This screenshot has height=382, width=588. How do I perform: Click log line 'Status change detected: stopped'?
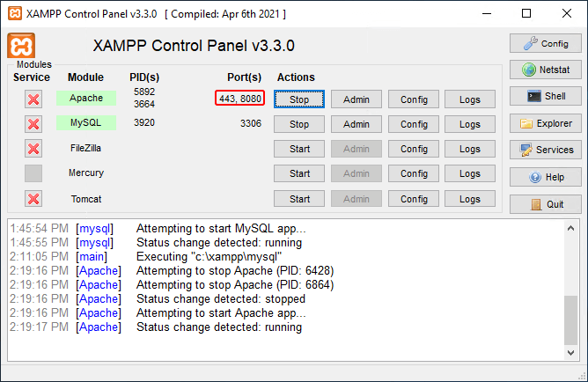pos(220,298)
